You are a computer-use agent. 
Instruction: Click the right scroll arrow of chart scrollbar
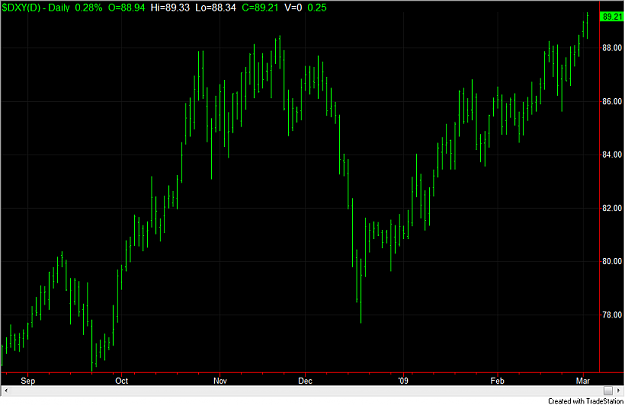pyautogui.click(x=618, y=390)
